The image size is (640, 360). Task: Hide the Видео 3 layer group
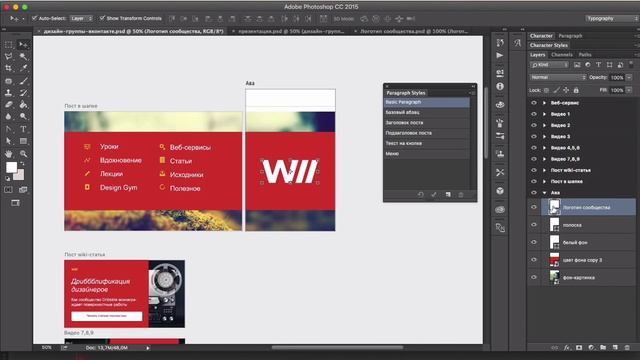[x=533, y=137]
